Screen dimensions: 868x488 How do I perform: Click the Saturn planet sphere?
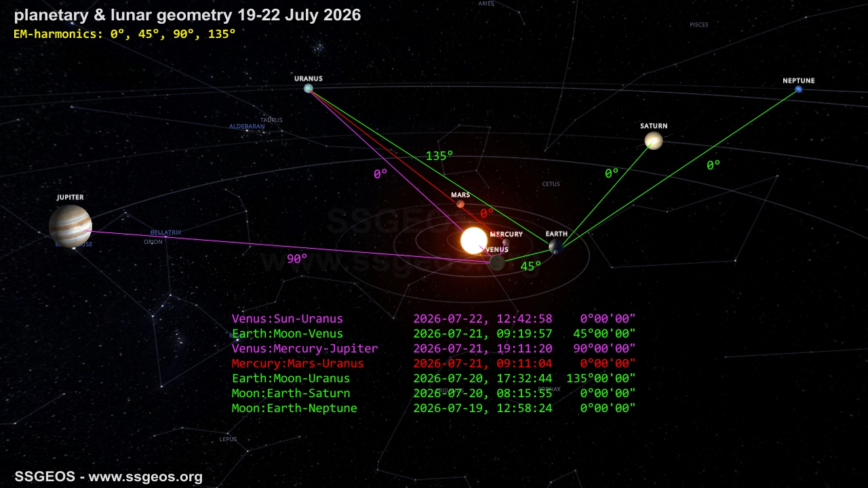click(654, 140)
